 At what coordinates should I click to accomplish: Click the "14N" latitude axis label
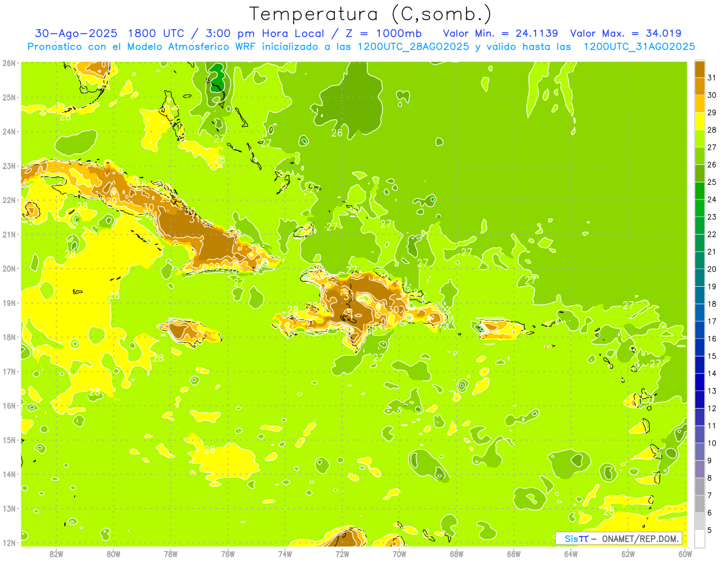9,474
